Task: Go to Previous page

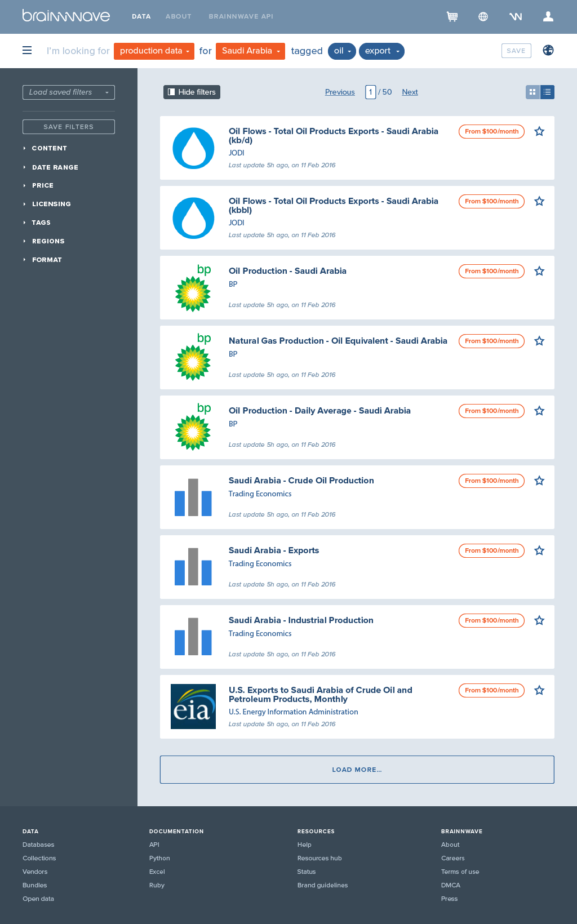Action: coord(340,92)
